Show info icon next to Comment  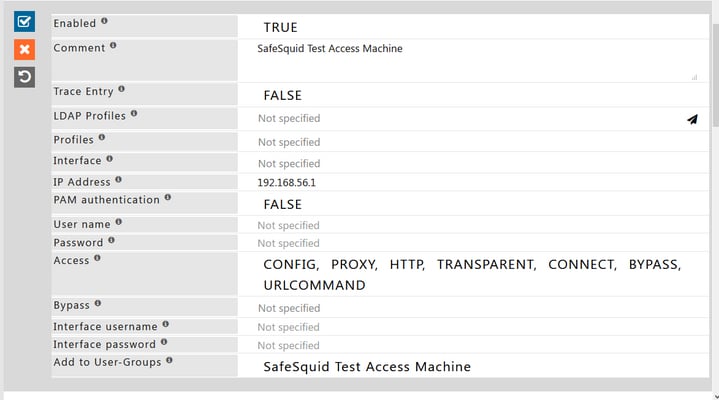[x=113, y=45]
